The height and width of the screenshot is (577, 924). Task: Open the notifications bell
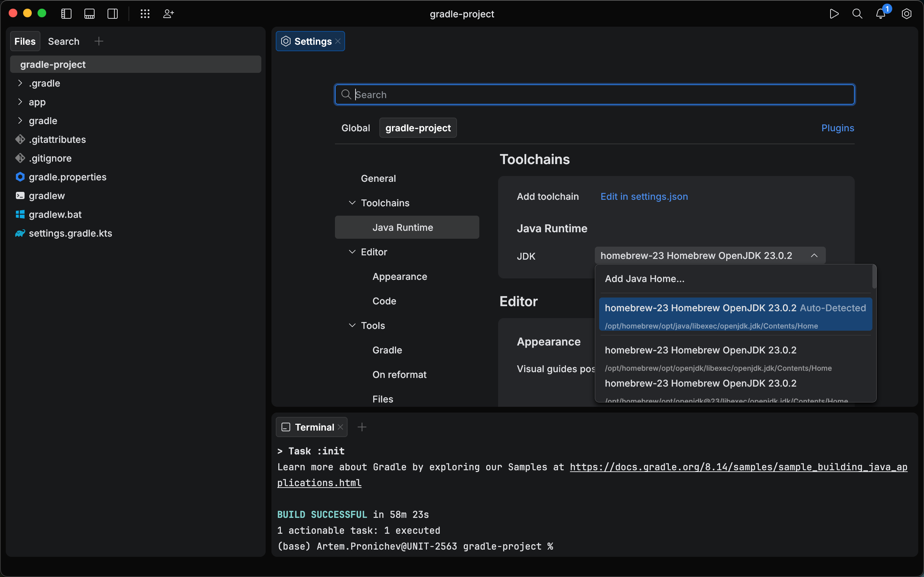[880, 14]
